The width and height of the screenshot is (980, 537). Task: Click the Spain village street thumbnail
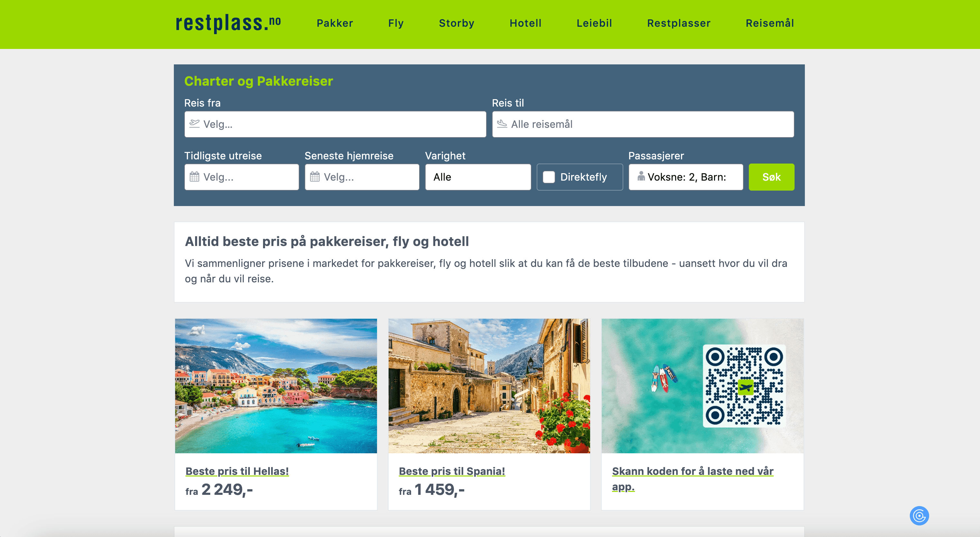489,386
